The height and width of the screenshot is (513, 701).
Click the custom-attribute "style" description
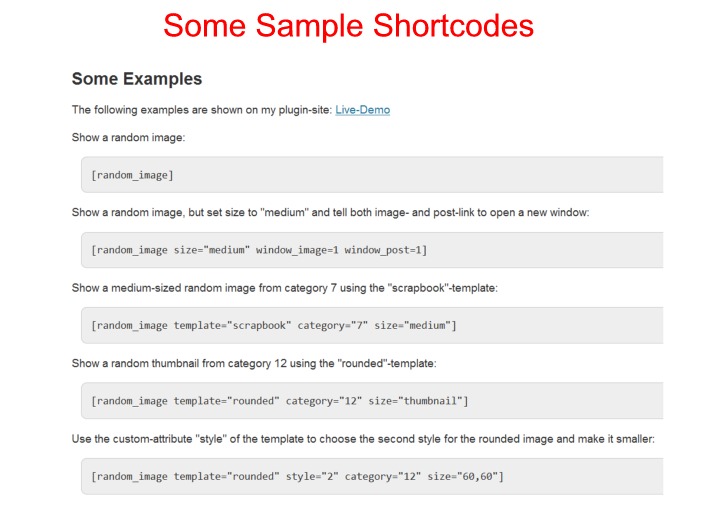(x=363, y=439)
